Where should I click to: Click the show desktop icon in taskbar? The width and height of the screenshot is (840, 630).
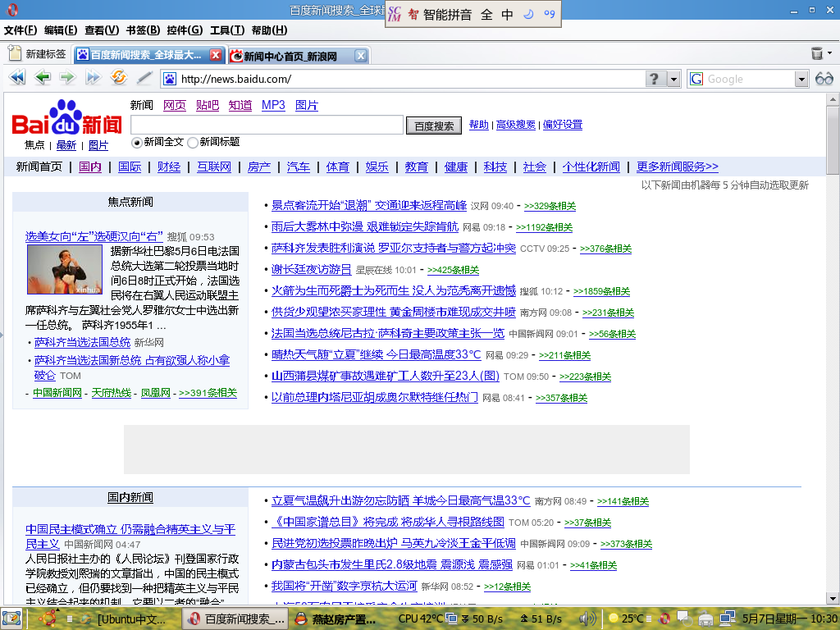click(11, 619)
